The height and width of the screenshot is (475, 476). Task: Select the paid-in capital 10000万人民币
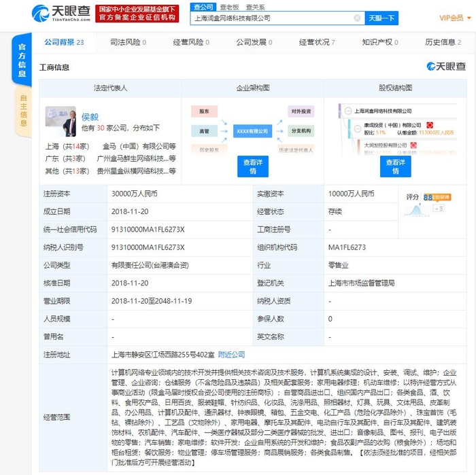pyautogui.click(x=352, y=194)
